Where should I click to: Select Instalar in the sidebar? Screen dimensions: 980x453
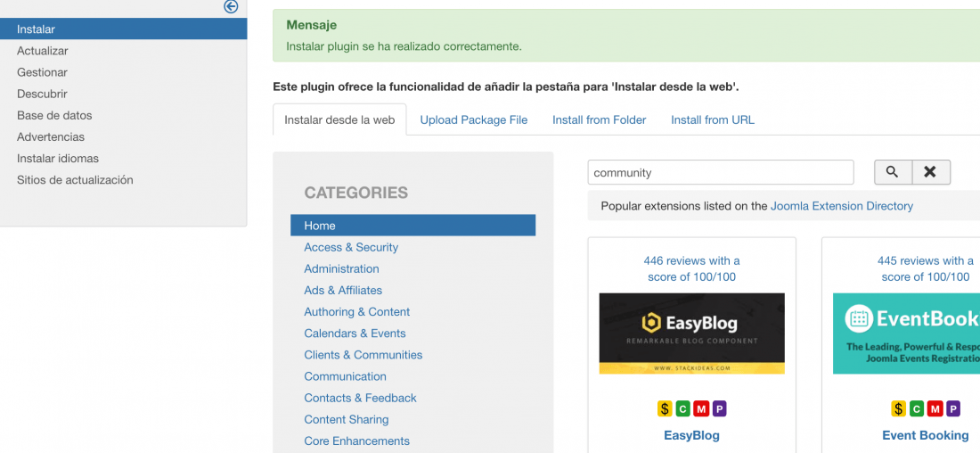coord(123,29)
